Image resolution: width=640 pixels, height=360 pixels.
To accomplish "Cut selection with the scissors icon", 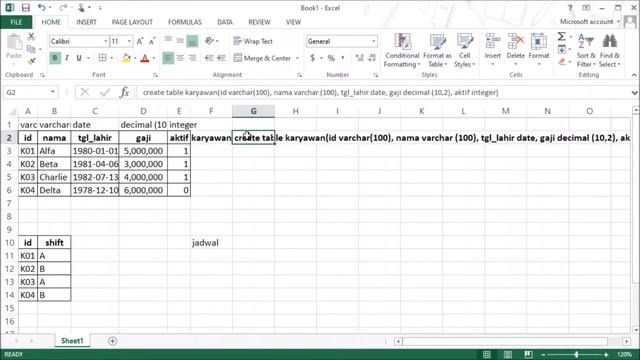I will coord(31,37).
